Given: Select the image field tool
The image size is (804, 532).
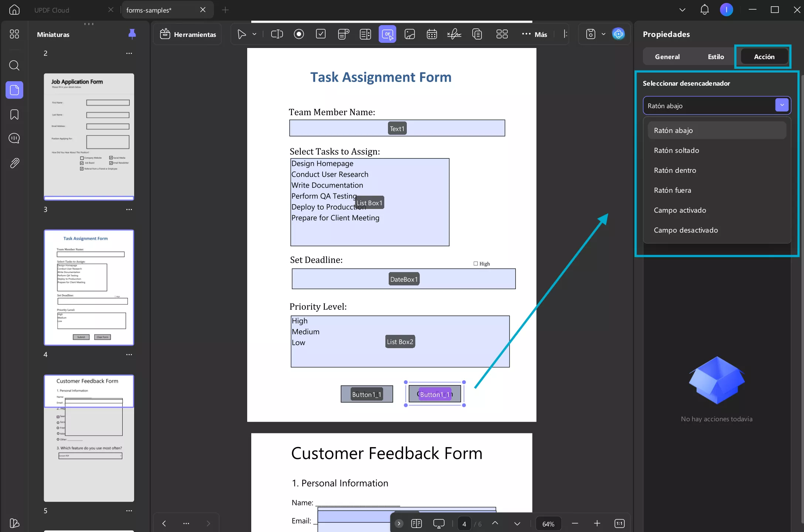Looking at the screenshot, I should [x=410, y=34].
